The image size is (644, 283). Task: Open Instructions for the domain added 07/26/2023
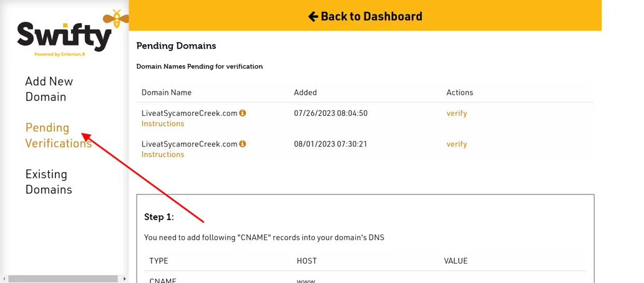pyautogui.click(x=163, y=123)
